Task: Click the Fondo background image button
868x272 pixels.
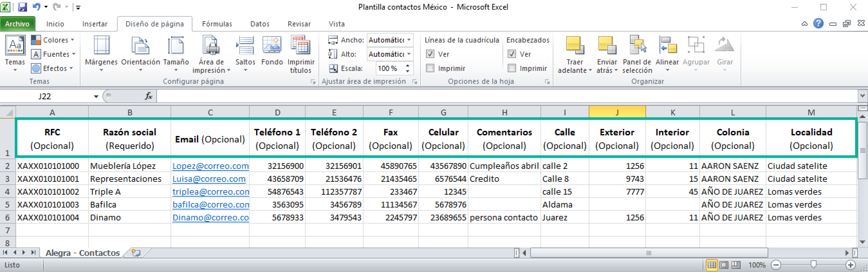Action: (x=272, y=51)
